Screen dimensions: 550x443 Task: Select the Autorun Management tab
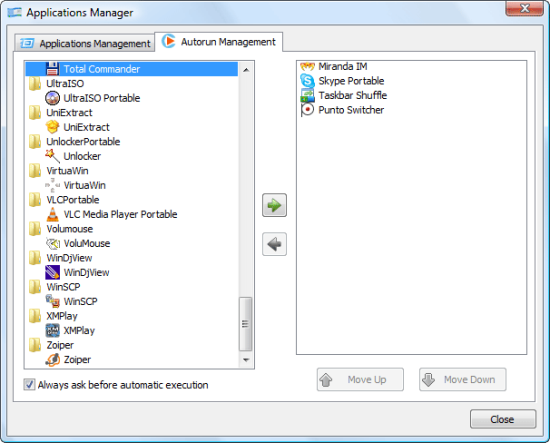coord(219,42)
